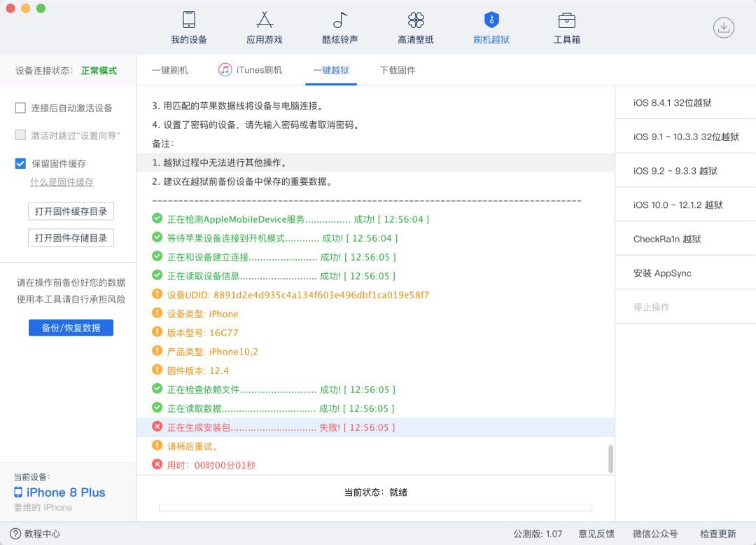Open 我的设备 device icon
The width and height of the screenshot is (756, 545).
point(188,20)
